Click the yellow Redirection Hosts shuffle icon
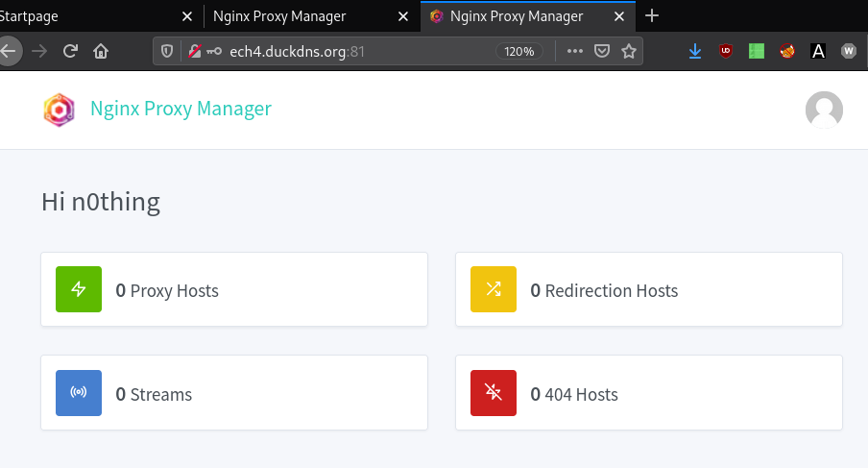This screenshot has height=468, width=868. coord(494,289)
